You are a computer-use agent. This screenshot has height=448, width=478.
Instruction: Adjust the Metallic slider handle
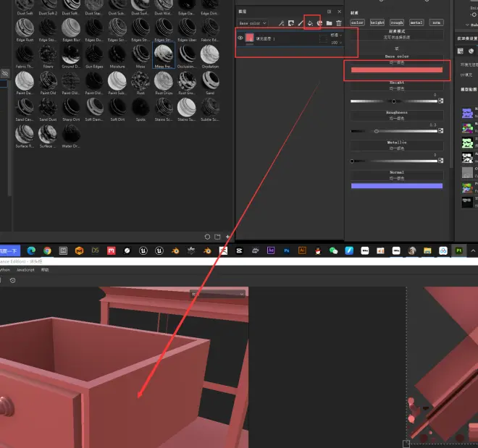[x=352, y=161]
